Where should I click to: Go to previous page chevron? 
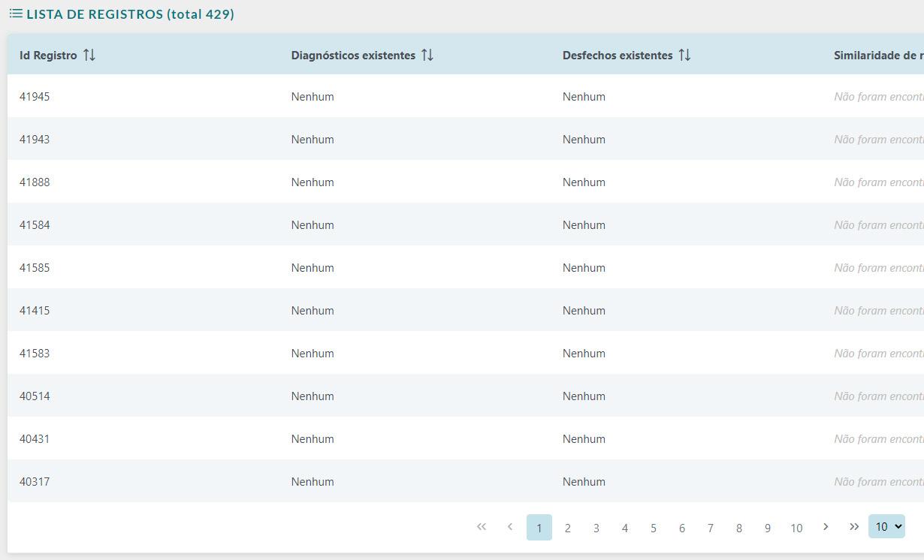point(510,527)
